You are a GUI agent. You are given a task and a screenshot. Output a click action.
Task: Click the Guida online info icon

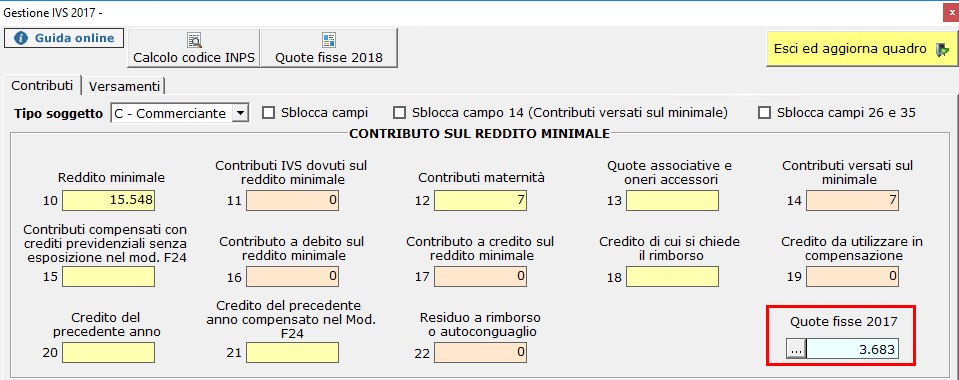pos(21,38)
